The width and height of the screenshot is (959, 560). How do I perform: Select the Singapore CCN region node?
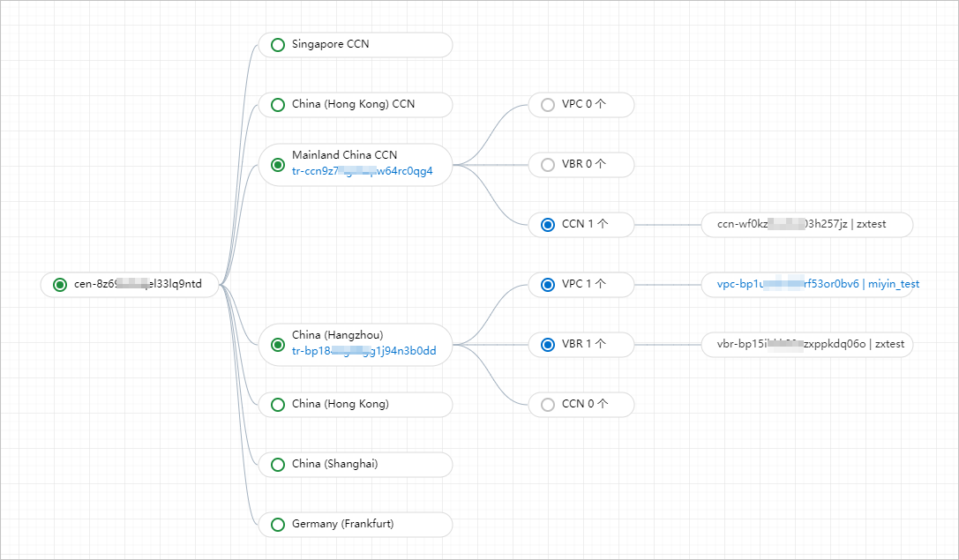point(356,45)
